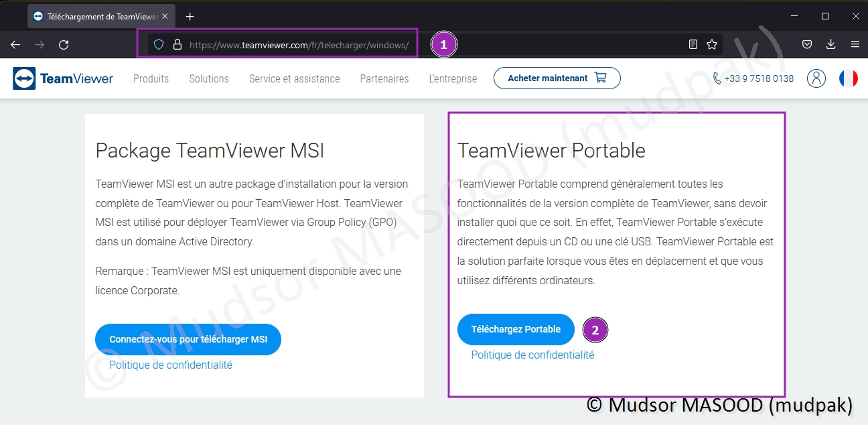Open the Firefox downloads arrow icon
This screenshot has height=425, width=868.
point(831,44)
